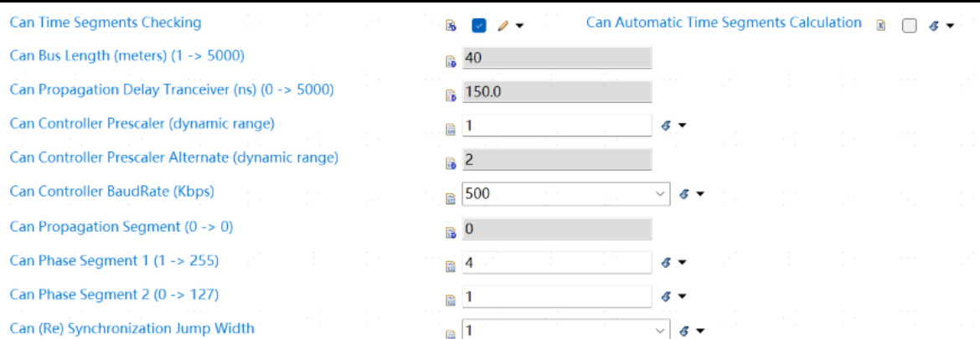Click the Can Controller Prescaler parameter icon

click(451, 130)
